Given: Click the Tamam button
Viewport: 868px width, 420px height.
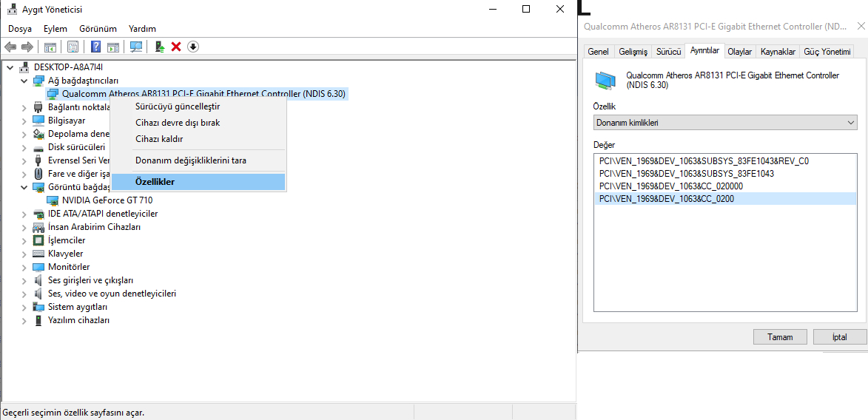Looking at the screenshot, I should pyautogui.click(x=779, y=336).
